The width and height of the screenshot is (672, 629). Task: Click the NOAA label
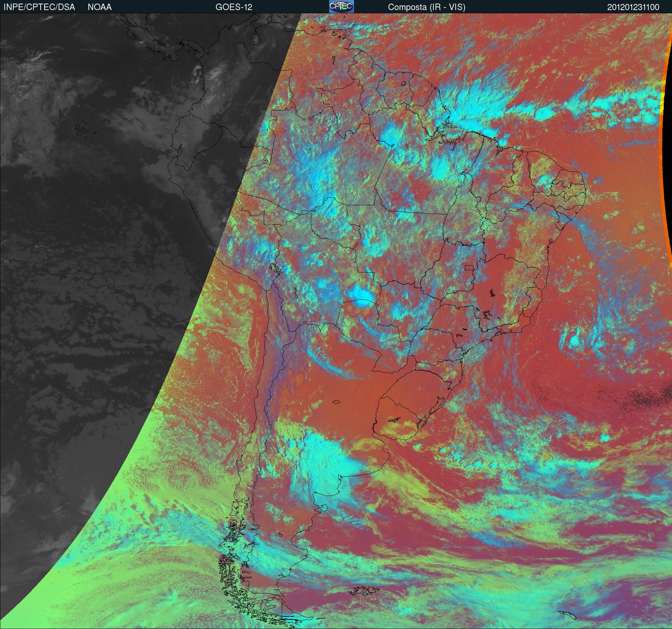100,7
